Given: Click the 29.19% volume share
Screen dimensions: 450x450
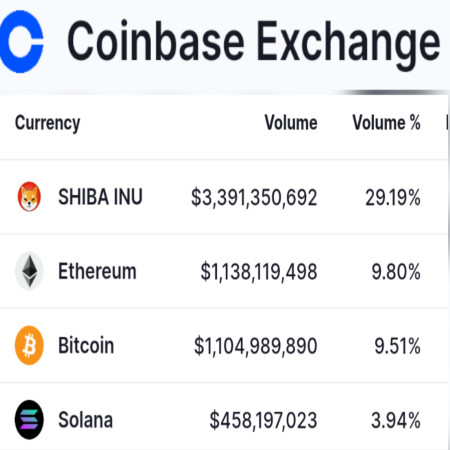Looking at the screenshot, I should coord(393,197).
